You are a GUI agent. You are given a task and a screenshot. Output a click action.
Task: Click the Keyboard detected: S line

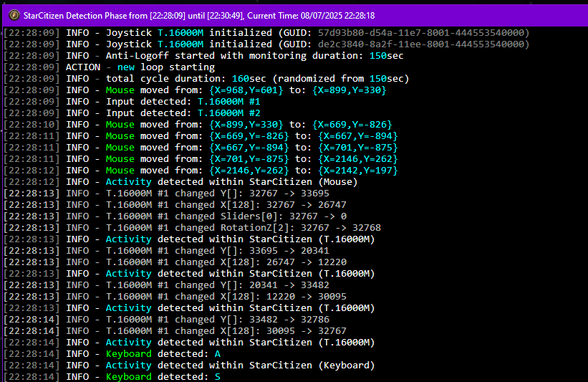[x=112, y=377]
